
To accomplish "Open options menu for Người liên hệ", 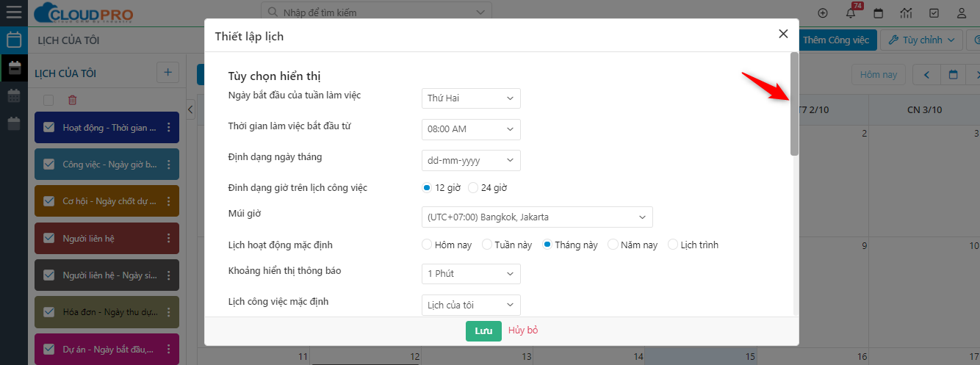I will [169, 238].
